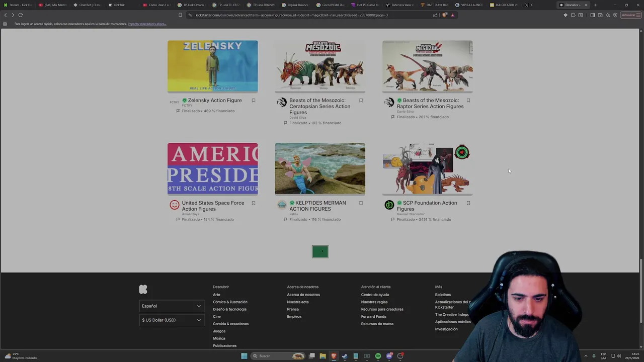Open Brave Rewards triangle icon

452,15
